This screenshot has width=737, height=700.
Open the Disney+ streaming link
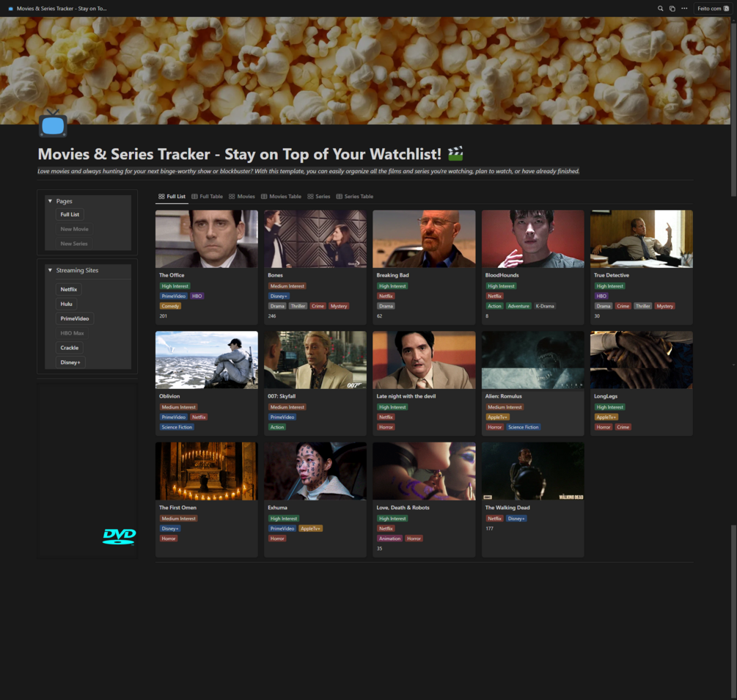[x=70, y=362]
